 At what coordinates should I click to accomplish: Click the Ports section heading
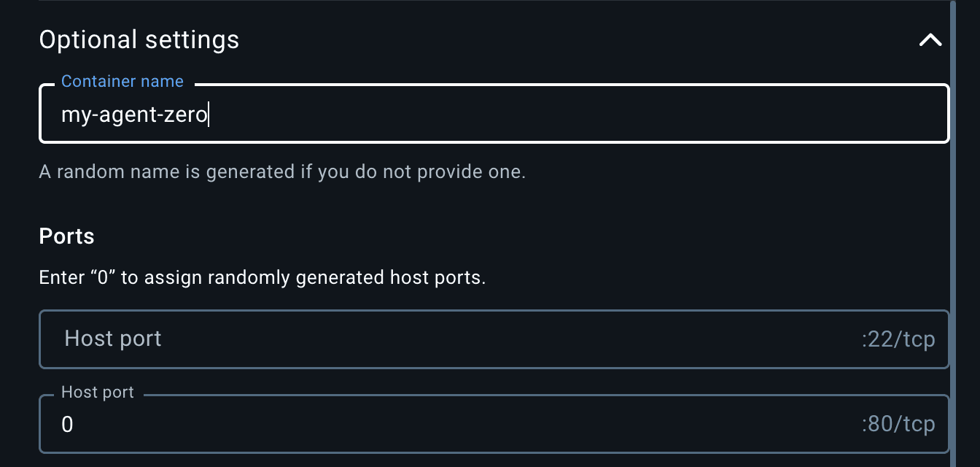point(66,236)
